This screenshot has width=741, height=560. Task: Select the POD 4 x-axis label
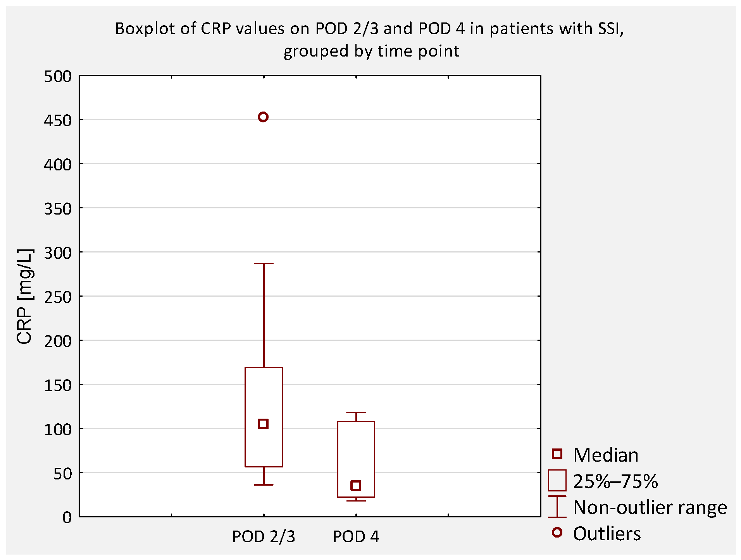point(356,537)
